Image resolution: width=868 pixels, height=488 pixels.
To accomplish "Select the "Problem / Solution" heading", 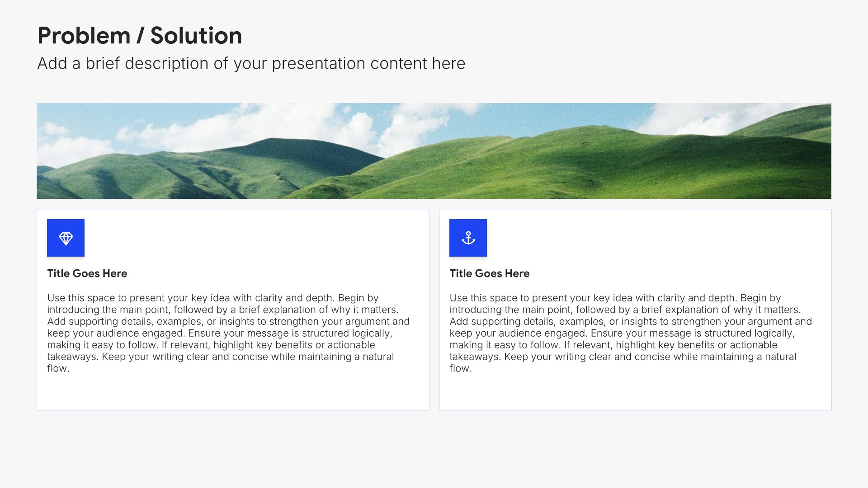I will (x=140, y=36).
